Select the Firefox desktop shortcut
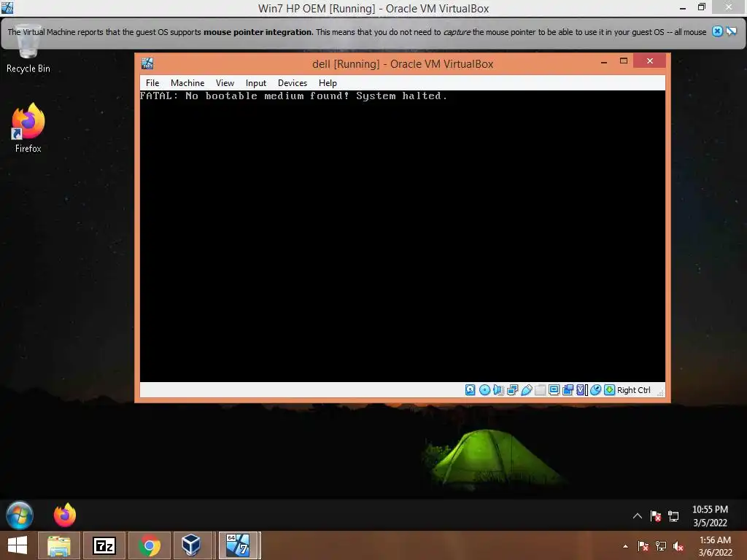The width and height of the screenshot is (747, 560). click(x=28, y=128)
